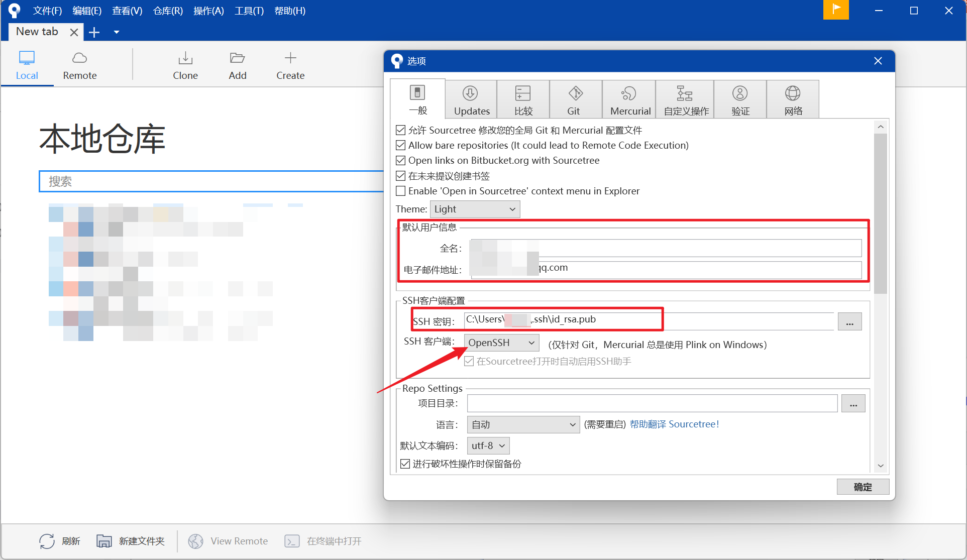This screenshot has height=560, width=967.
Task: Open the SSH 客户端 OpenSSH dropdown
Action: tap(501, 343)
